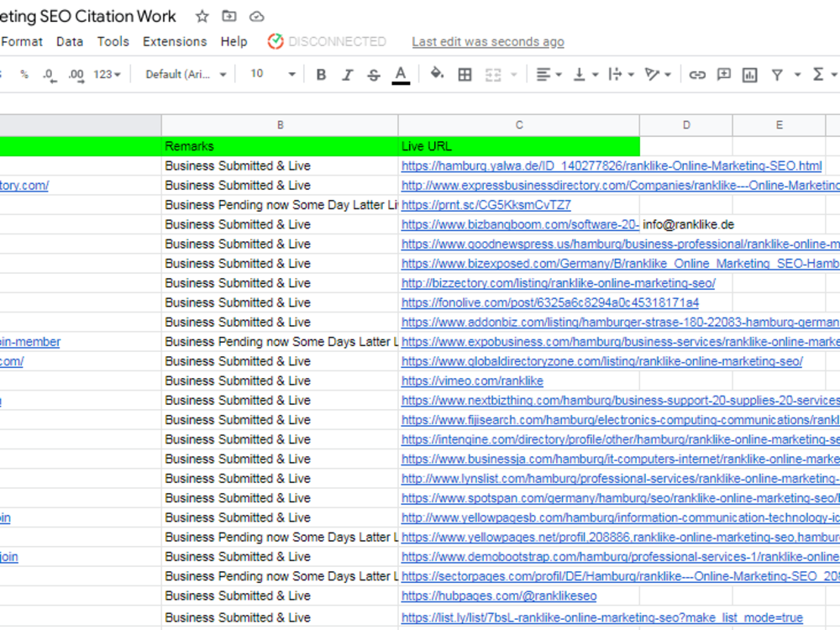This screenshot has width=840, height=630.
Task: Open the fill color bucket
Action: (x=437, y=74)
